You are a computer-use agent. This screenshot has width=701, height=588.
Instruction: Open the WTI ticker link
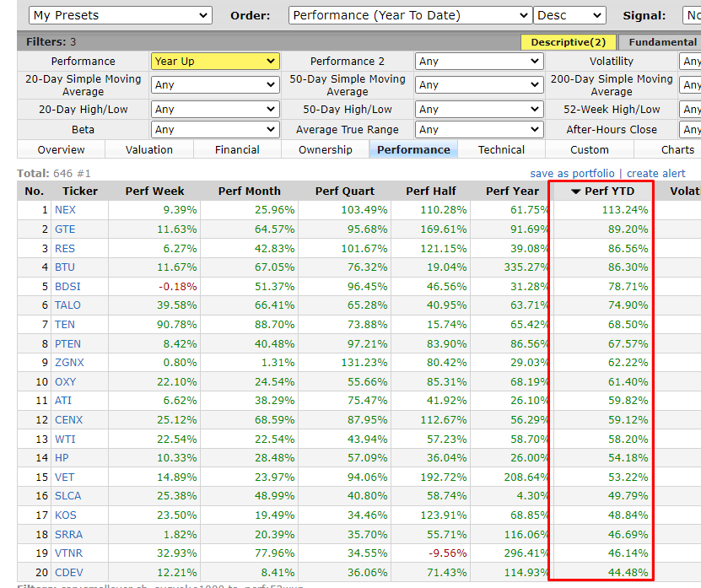[x=65, y=439]
